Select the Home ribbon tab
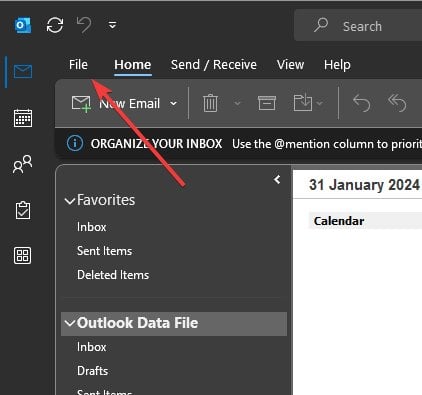 coord(133,64)
